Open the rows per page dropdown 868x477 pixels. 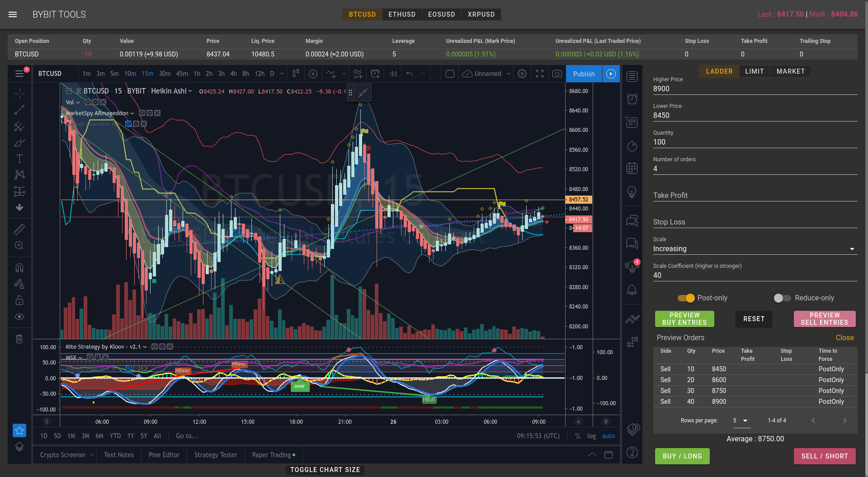(741, 421)
